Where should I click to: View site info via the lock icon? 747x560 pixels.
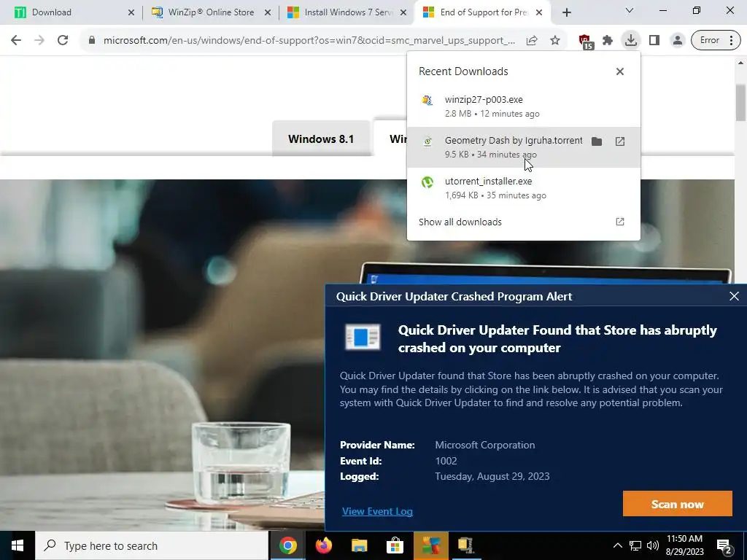click(92, 41)
